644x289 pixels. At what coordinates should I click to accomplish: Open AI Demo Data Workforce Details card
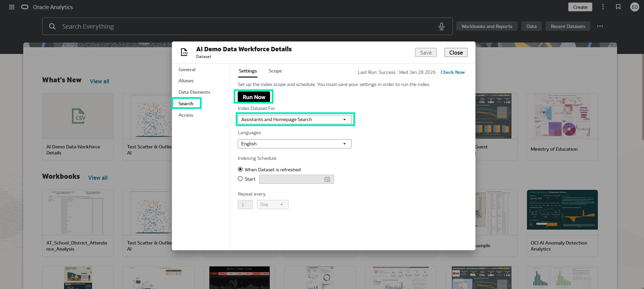[78, 127]
